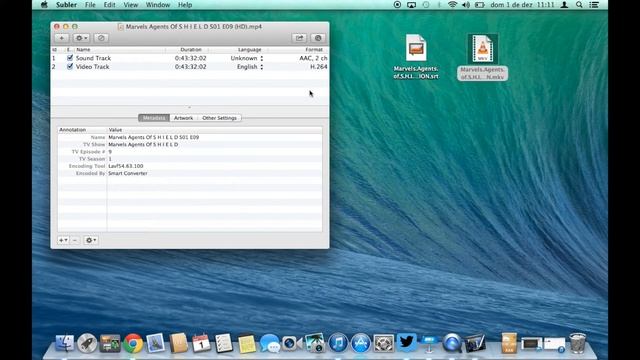Change Video Track language from English

click(x=250, y=67)
